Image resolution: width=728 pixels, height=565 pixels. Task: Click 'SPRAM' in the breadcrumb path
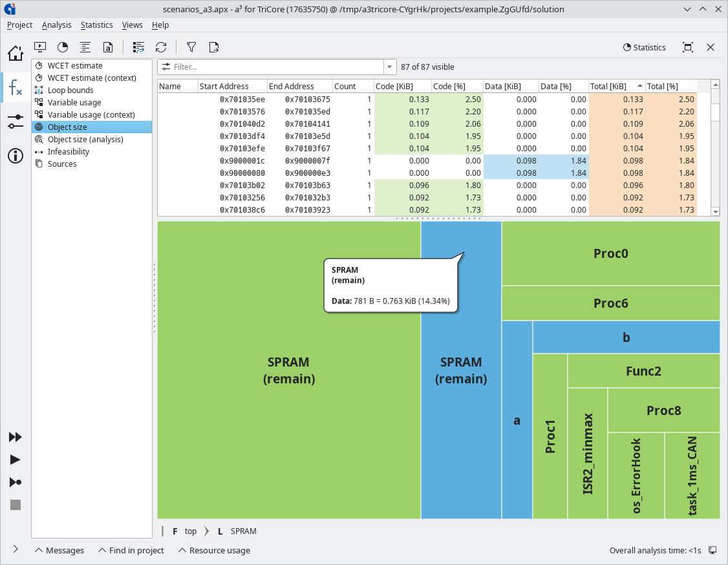[x=243, y=531]
